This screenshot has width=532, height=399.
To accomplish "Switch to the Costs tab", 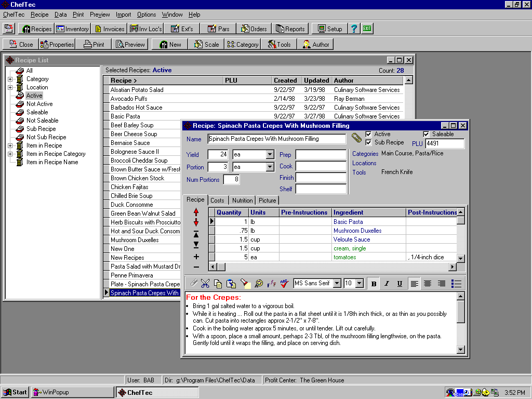I will tap(218, 201).
